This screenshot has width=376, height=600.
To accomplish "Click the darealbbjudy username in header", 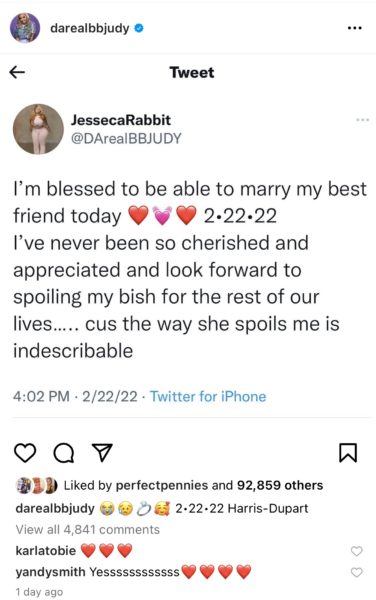I will (90, 28).
